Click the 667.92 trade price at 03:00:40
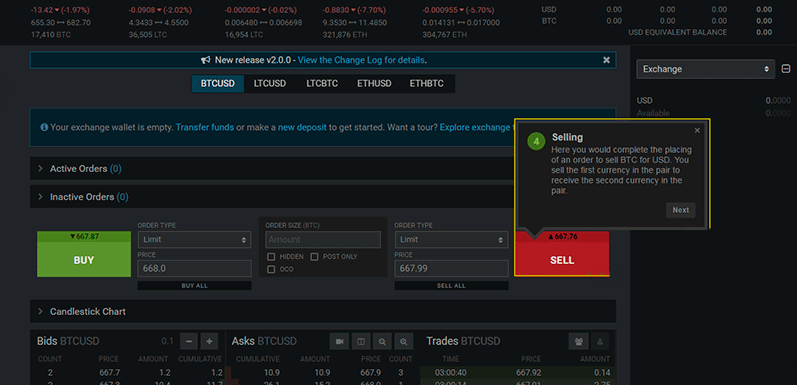Image resolution: width=797 pixels, height=385 pixels. coord(528,373)
